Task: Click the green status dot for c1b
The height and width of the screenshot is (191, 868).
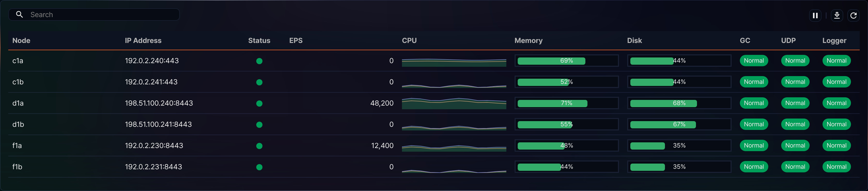Action: (x=259, y=82)
